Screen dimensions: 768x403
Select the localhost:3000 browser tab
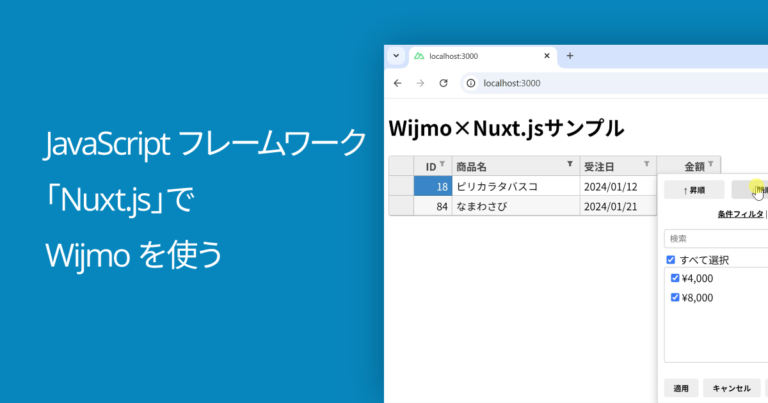(x=482, y=56)
